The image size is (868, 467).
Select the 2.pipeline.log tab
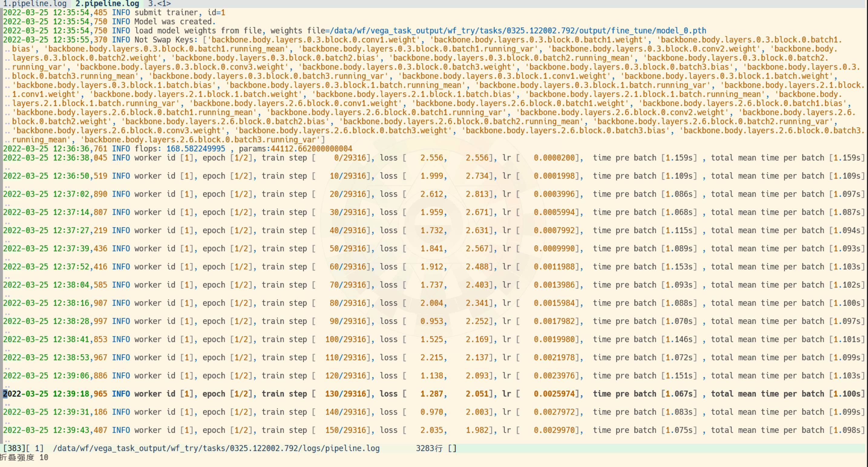tap(107, 4)
